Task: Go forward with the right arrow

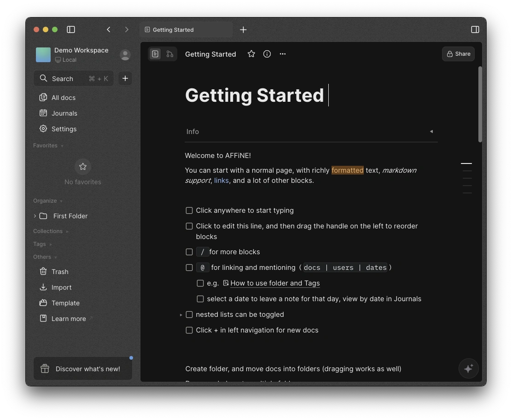Action: coord(127,29)
